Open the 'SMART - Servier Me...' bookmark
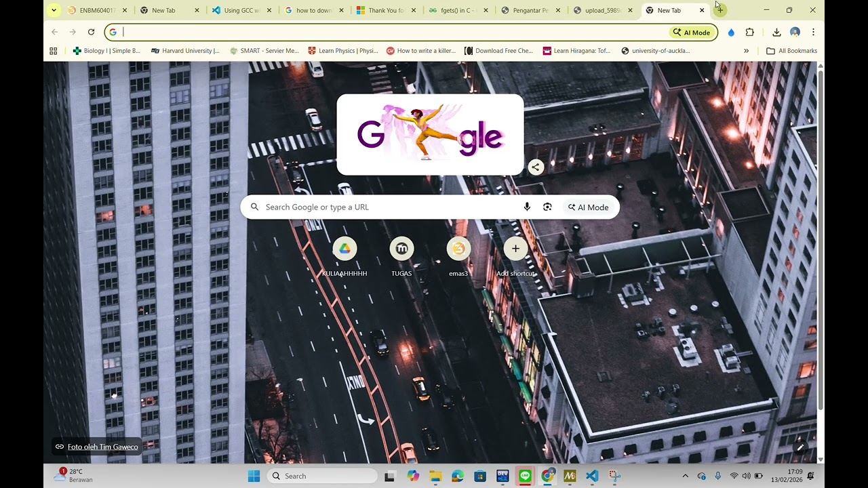This screenshot has width=868, height=488. pos(264,51)
